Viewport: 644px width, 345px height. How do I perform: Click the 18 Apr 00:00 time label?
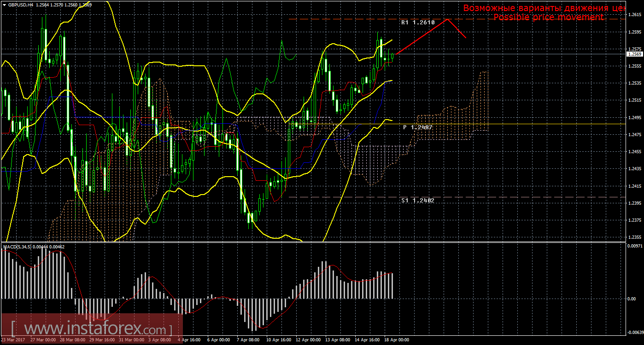(397, 340)
